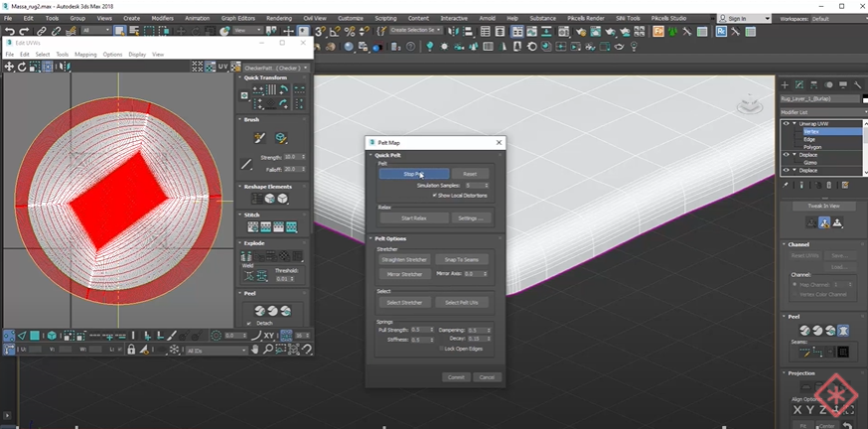This screenshot has height=429, width=868.
Task: Select the Rotate tool in UV editor toolbar
Action: pyautogui.click(x=21, y=67)
